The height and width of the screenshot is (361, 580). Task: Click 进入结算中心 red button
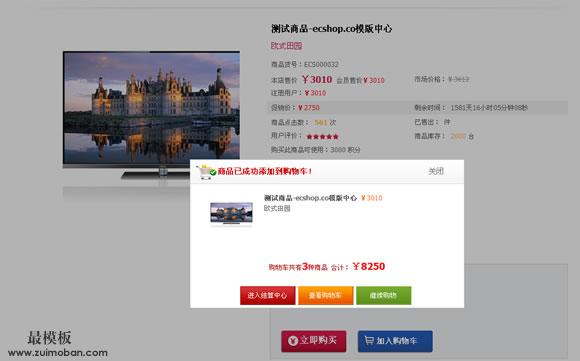click(x=267, y=296)
